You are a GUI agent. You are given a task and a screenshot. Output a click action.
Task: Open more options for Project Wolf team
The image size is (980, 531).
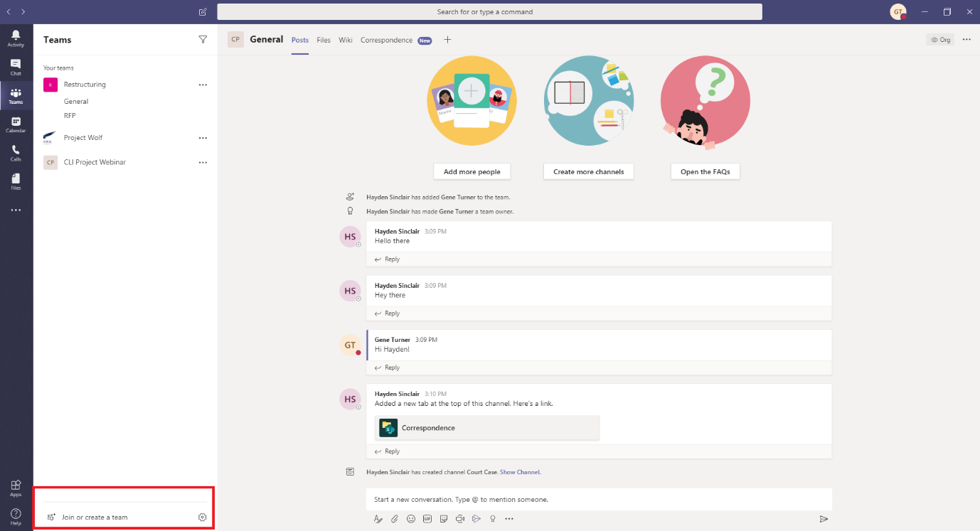click(203, 138)
